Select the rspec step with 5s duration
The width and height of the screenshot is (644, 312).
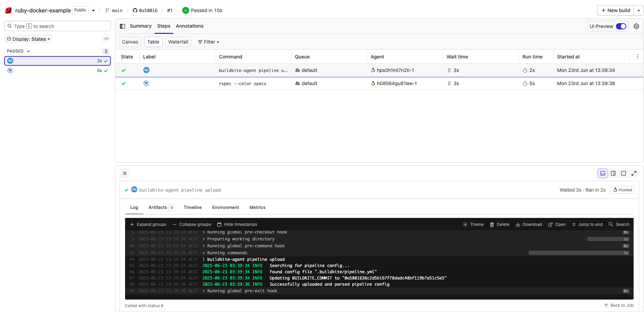58,71
